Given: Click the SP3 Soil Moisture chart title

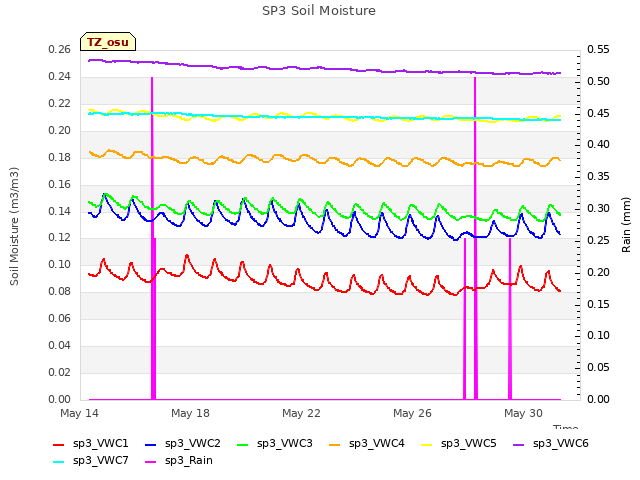Looking at the screenshot, I should tap(319, 11).
